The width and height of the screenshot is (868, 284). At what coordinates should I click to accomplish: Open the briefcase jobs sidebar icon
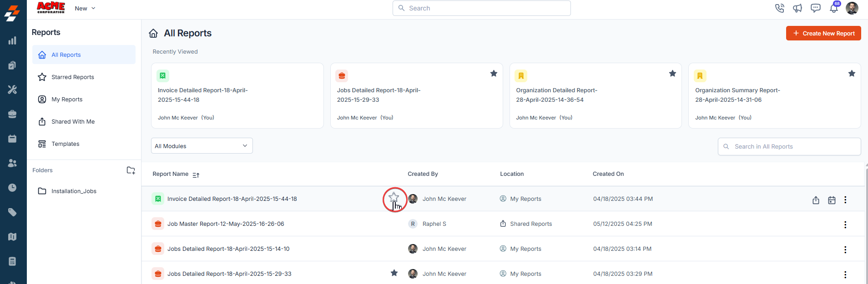pyautogui.click(x=12, y=114)
